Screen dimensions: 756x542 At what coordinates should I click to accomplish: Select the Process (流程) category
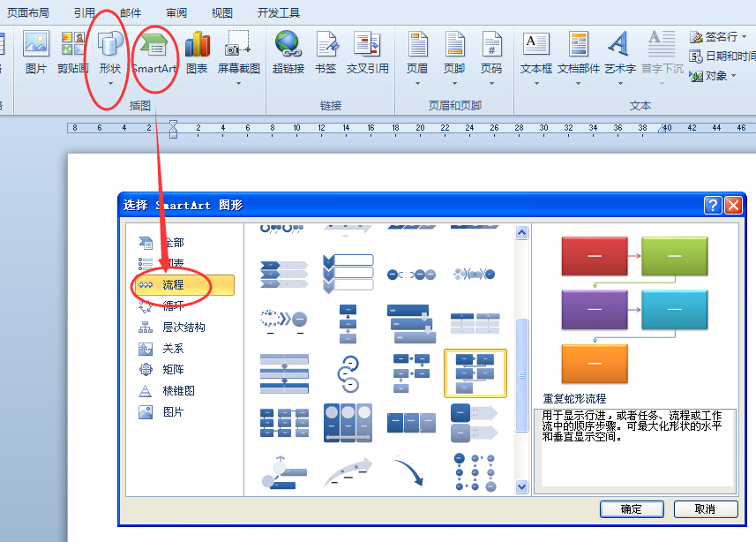[184, 285]
